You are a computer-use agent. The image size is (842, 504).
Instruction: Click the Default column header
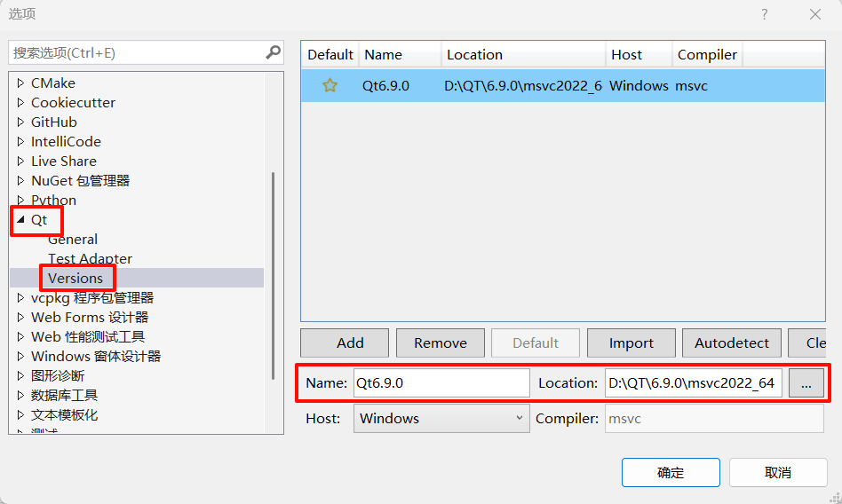[330, 55]
